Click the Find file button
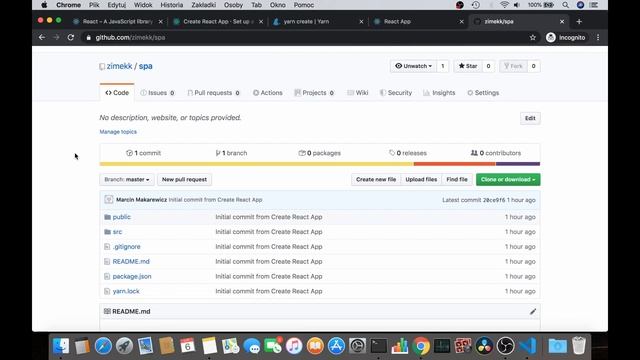Screen dimensions: 640x360 click(x=457, y=180)
